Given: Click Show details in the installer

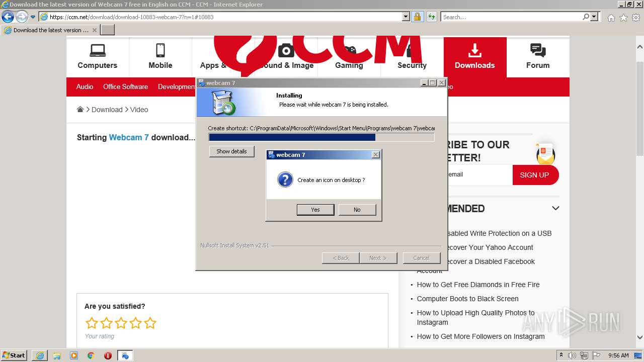Looking at the screenshot, I should coord(231,151).
